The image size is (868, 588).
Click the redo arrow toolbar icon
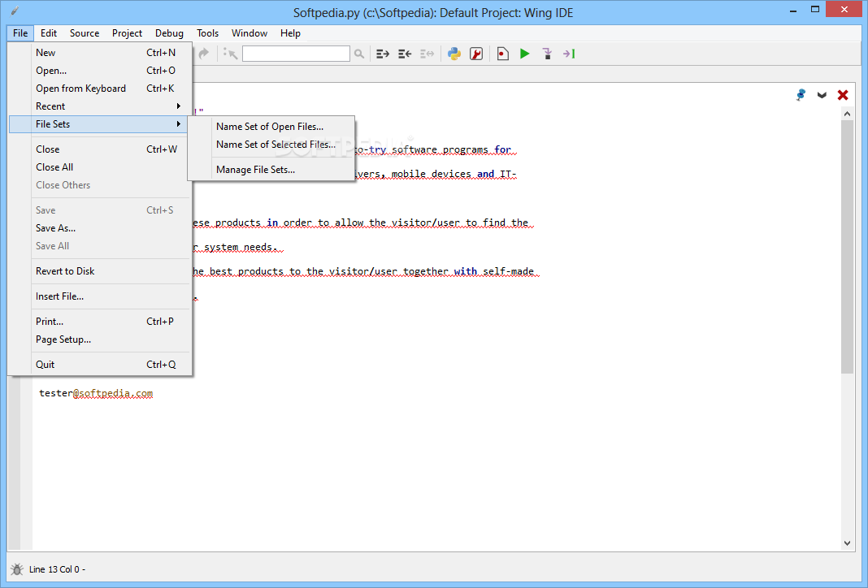pyautogui.click(x=204, y=53)
